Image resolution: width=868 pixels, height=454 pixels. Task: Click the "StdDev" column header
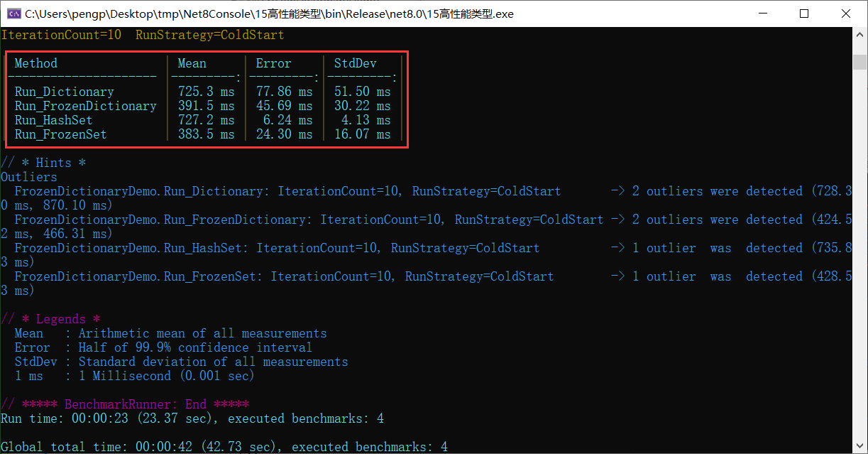point(355,63)
